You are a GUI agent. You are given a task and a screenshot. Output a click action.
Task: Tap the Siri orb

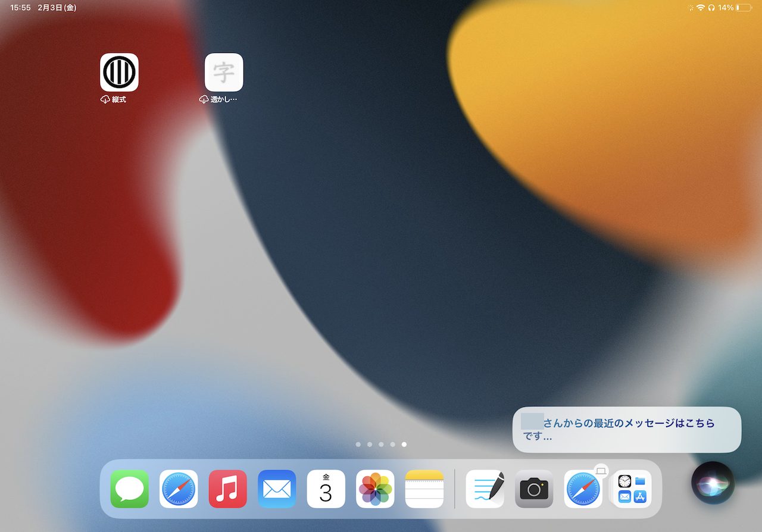tap(713, 483)
